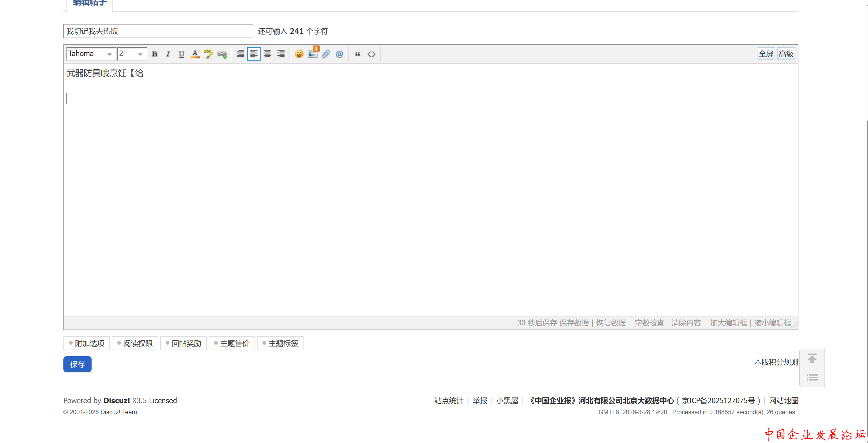868x443 pixels.
Task: Expand the 附加选项 options section
Action: pyautogui.click(x=86, y=343)
